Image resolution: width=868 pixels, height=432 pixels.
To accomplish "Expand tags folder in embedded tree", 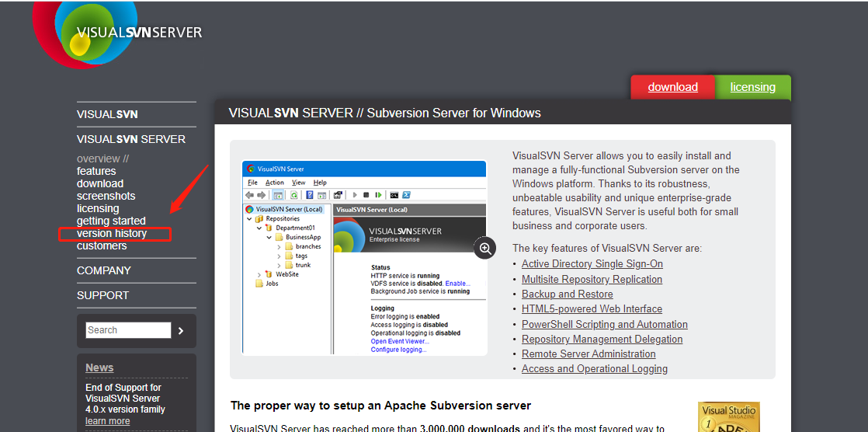I will click(x=279, y=256).
